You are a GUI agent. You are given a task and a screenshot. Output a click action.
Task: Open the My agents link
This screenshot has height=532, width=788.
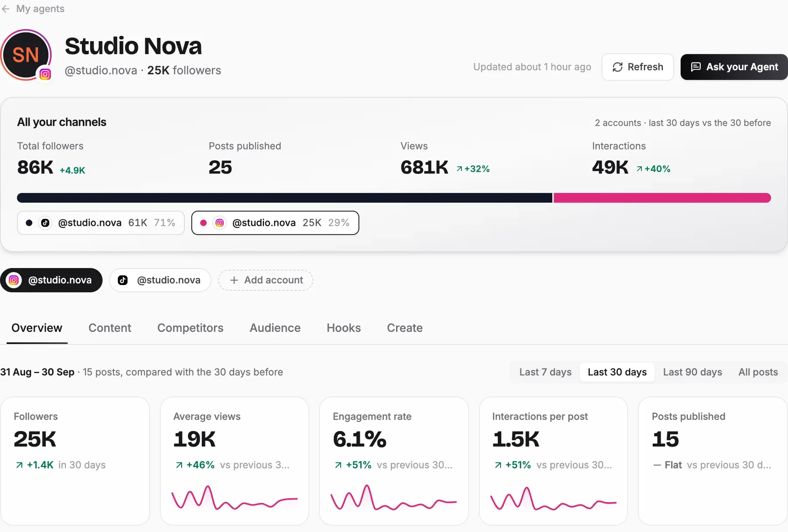click(x=40, y=9)
